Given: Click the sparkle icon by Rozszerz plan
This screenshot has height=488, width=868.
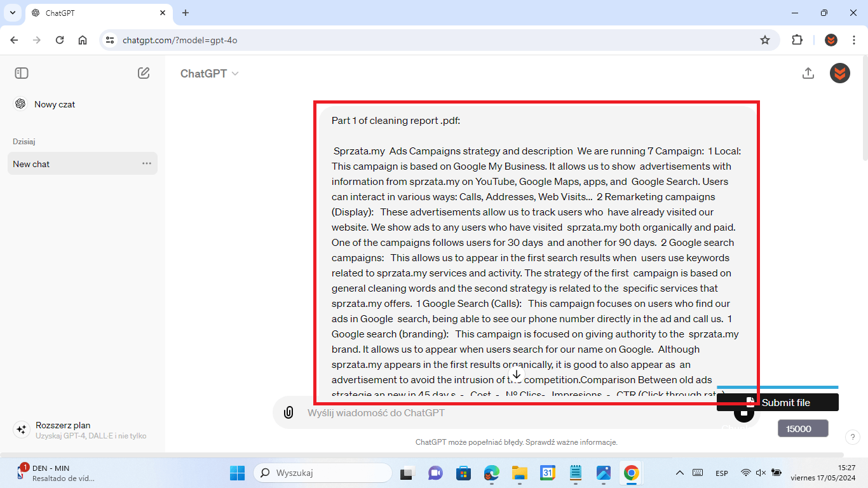Looking at the screenshot, I should tap(22, 430).
